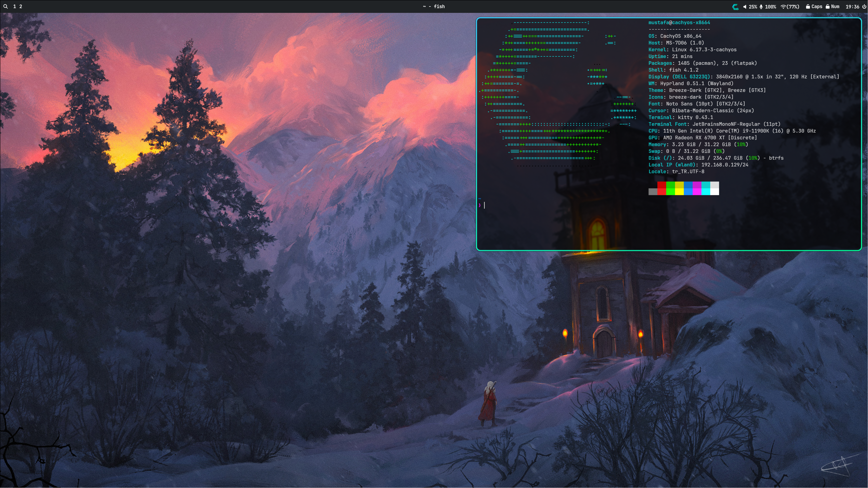Click the Locale: tr_TR.UTF-8 line
Viewport: 868px width, 488px height.
(676, 171)
